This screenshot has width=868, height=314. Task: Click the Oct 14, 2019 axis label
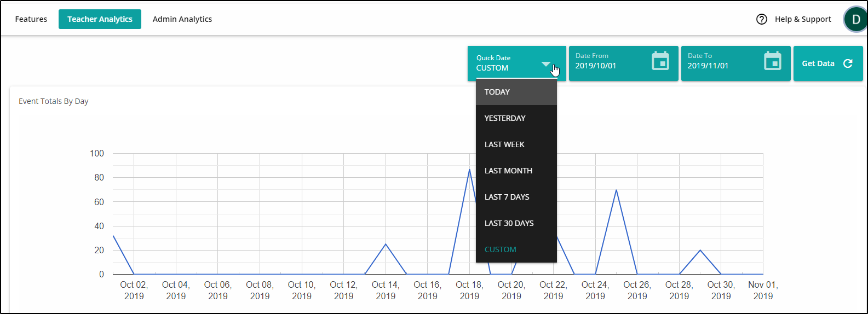(386, 290)
